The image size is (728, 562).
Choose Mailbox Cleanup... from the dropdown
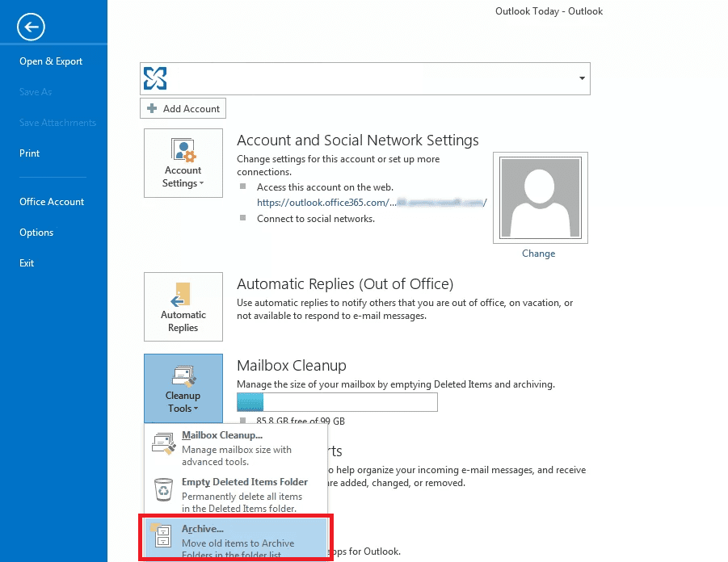[236, 448]
